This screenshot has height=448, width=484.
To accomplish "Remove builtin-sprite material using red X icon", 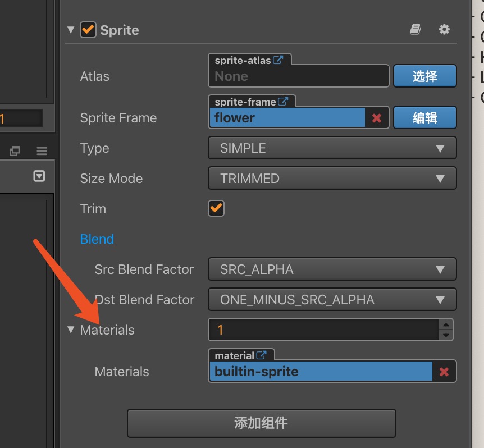I will pos(444,371).
